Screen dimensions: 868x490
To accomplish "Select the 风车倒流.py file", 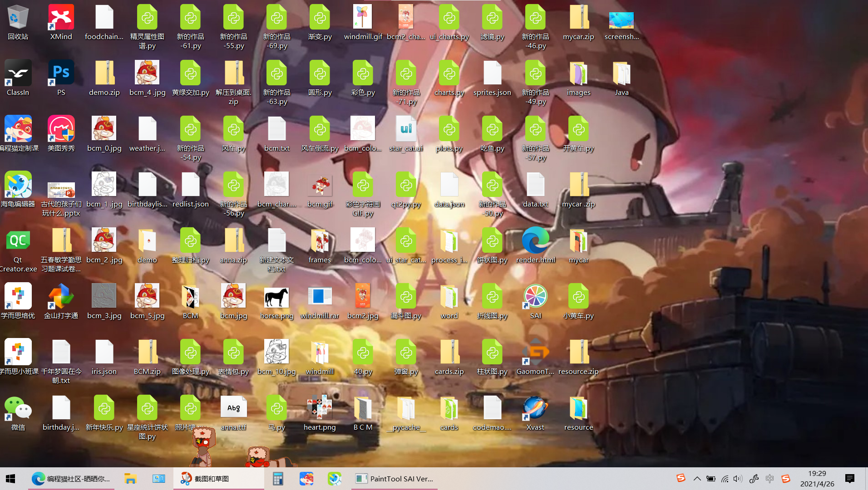I will (320, 133).
